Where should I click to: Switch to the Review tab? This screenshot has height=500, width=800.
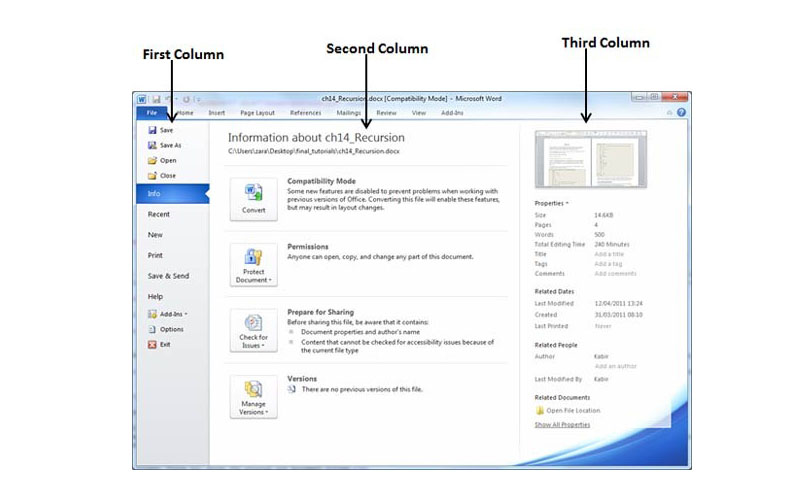pyautogui.click(x=386, y=113)
